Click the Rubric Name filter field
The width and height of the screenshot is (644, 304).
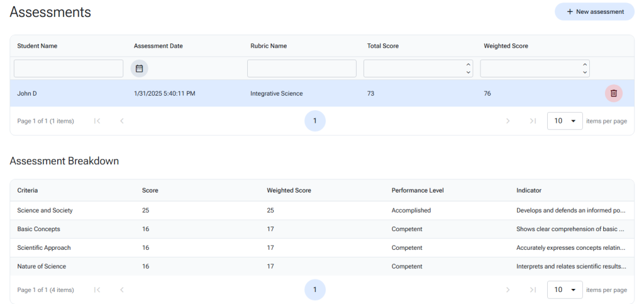pos(301,69)
